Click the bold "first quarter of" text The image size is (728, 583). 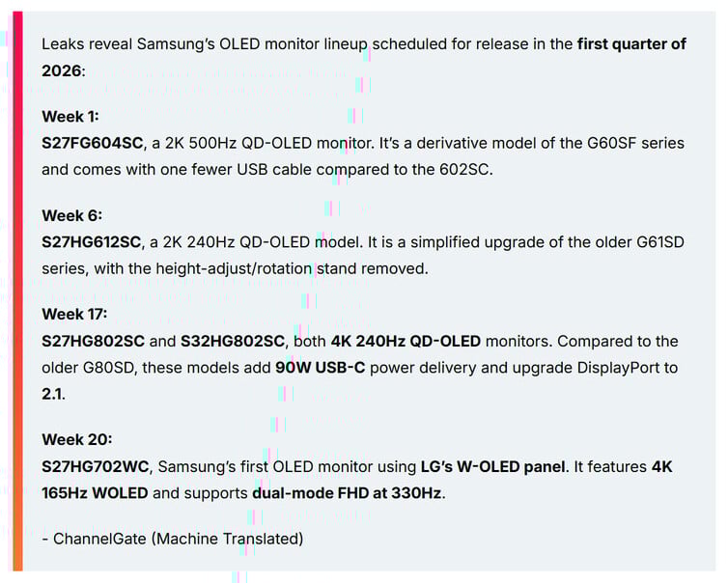[x=631, y=44]
